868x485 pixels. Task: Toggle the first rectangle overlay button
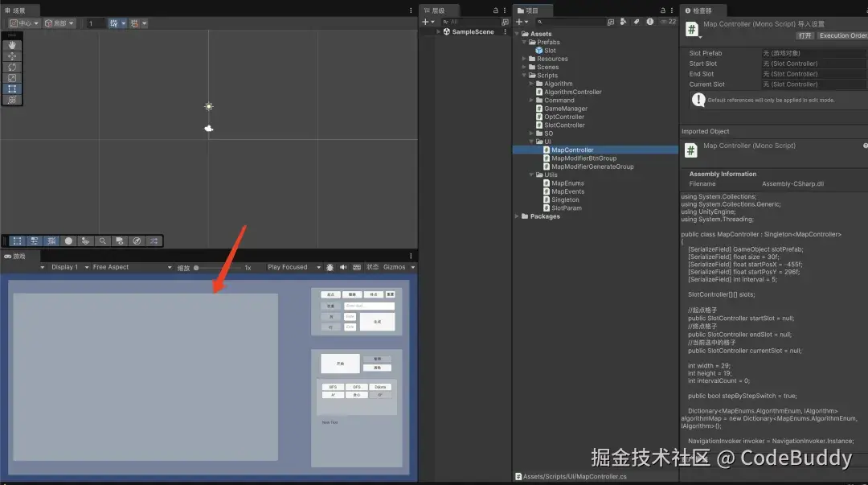(17, 241)
